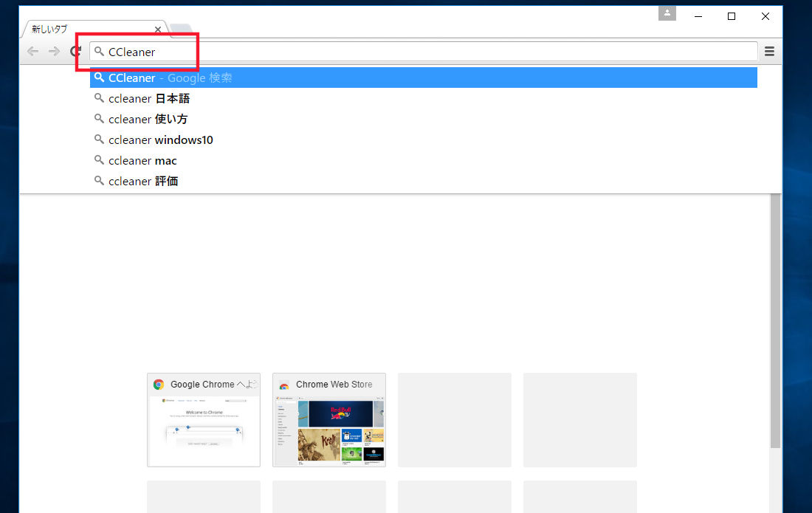Viewport: 812px width, 513px height.
Task: Click the page's vertical scrollbar
Action: pos(775,321)
